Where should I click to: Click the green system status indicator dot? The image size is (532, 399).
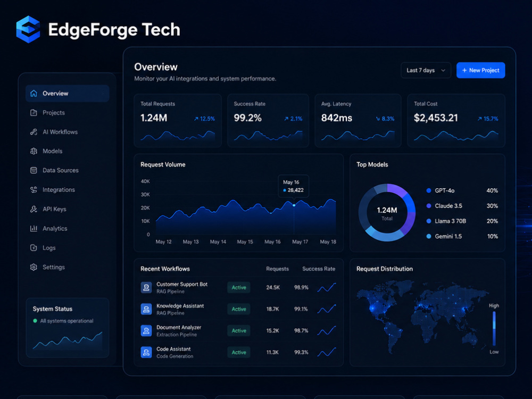[35, 321]
